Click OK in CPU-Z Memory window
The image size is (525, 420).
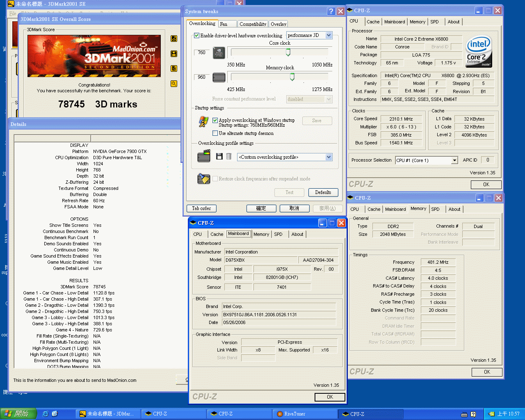click(487, 372)
